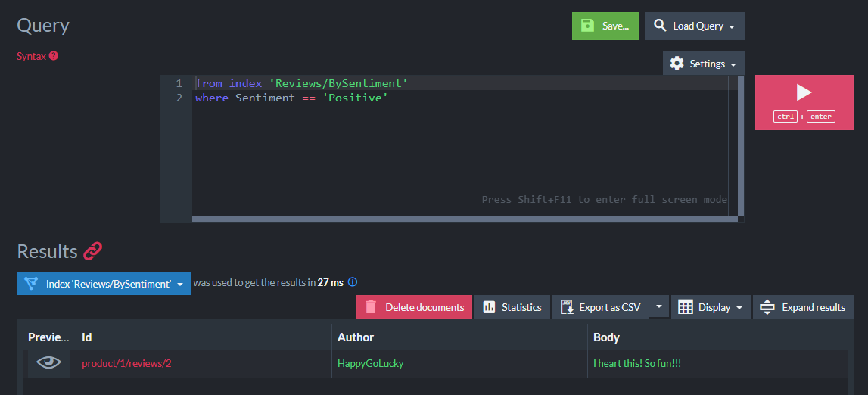Open document link product/1/reviews/2
The width and height of the screenshot is (868, 395).
click(127, 363)
